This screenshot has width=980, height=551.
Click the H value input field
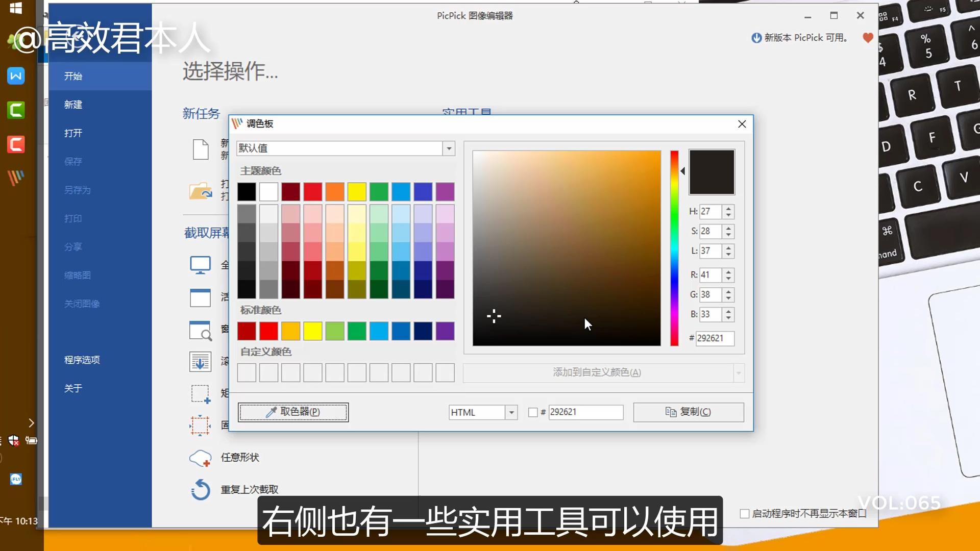pyautogui.click(x=710, y=212)
